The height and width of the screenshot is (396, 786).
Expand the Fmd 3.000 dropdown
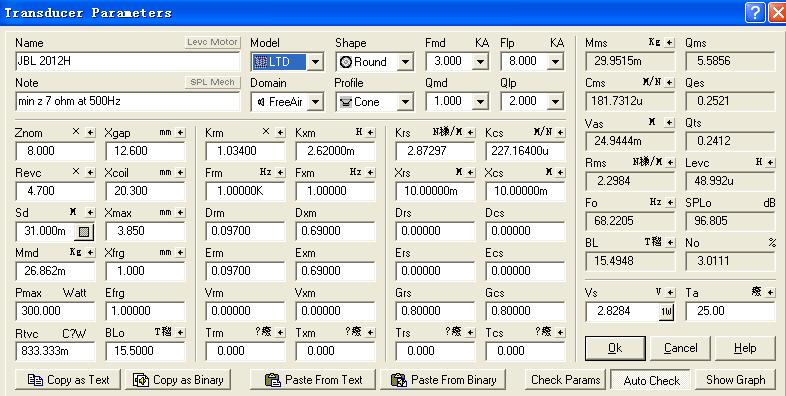(x=480, y=62)
